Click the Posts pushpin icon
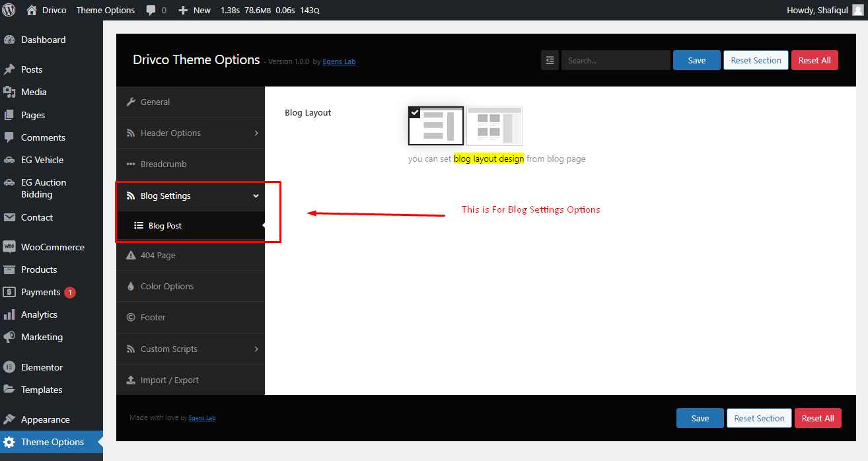 point(9,69)
